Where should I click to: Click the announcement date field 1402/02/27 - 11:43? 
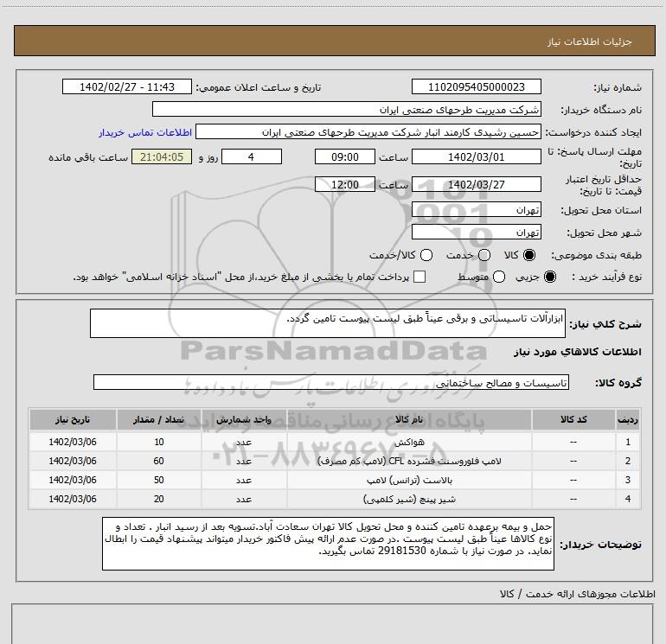[127, 86]
